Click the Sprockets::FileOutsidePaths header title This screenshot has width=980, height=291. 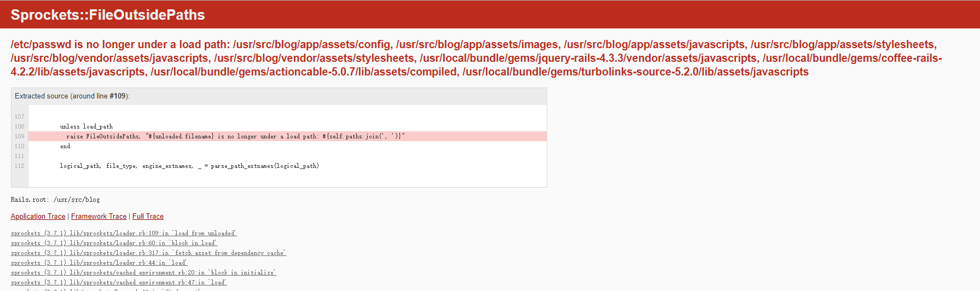pos(108,15)
